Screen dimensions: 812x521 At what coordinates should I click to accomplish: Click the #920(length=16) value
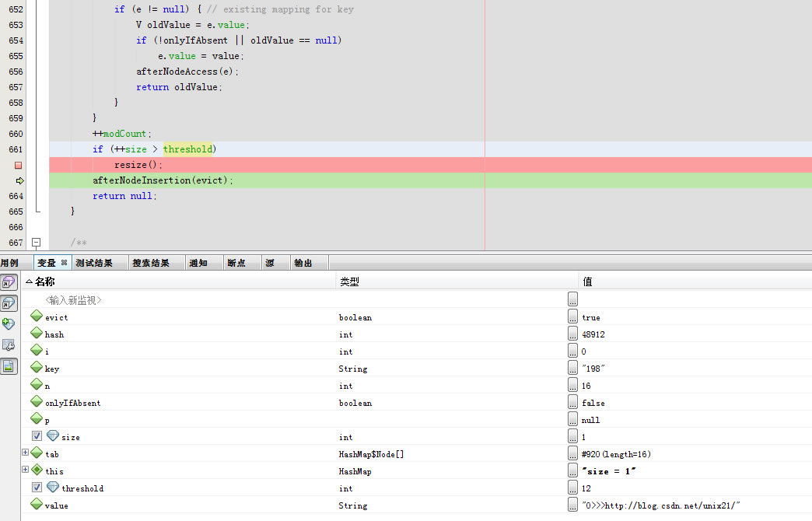616,454
